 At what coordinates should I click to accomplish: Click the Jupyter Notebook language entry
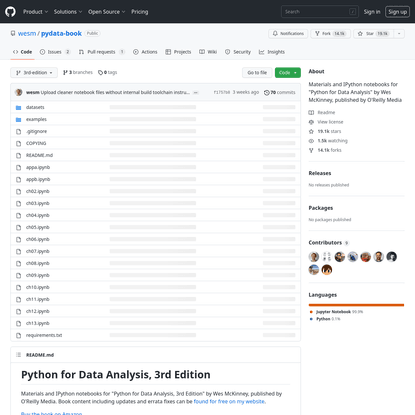[x=336, y=312]
